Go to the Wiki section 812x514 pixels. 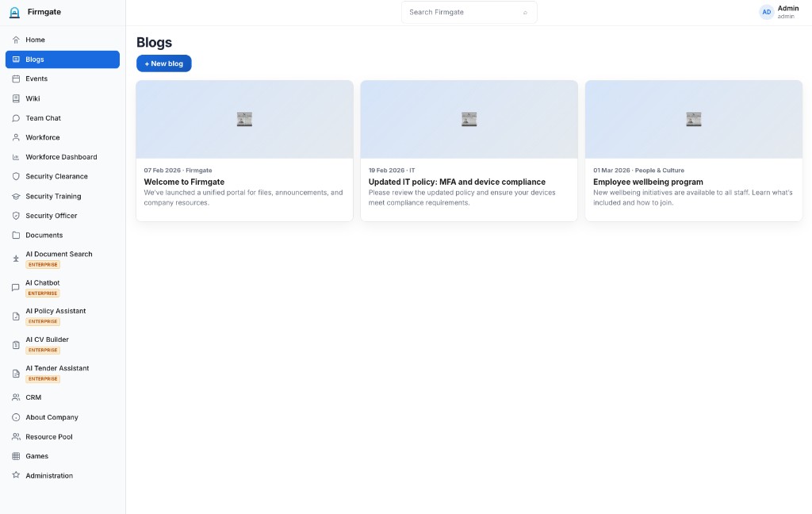(63, 98)
